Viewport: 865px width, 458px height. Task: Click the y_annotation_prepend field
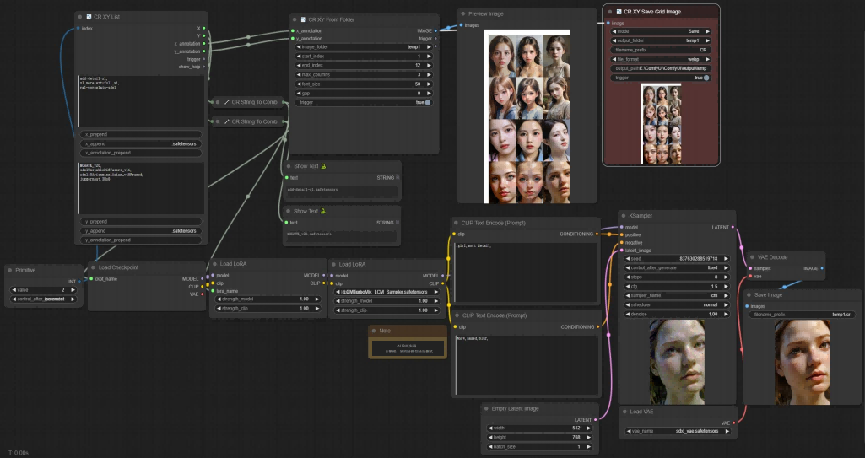click(x=141, y=240)
